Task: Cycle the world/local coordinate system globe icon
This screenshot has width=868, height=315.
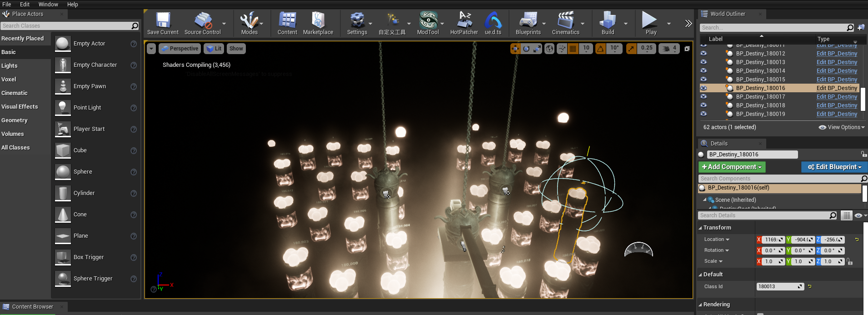Action: (549, 49)
